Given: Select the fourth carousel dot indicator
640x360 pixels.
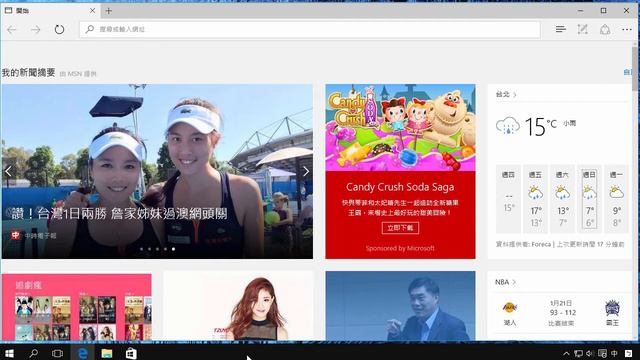Looking at the screenshot, I should point(165,249).
